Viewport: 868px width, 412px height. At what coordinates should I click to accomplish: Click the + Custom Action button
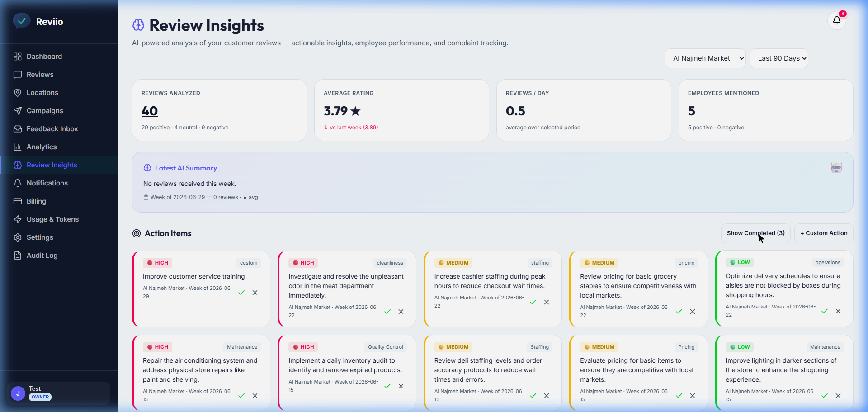[824, 233]
